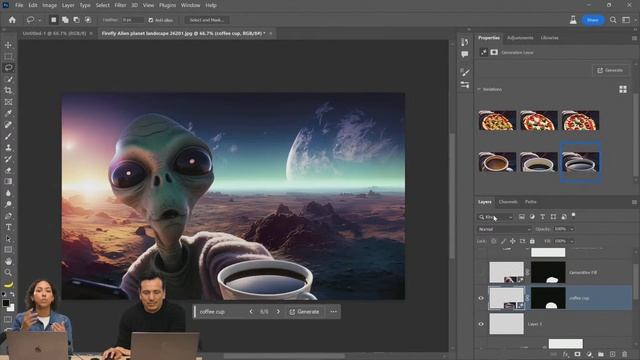
Task: Switch to the Adjustments tab
Action: 520,38
